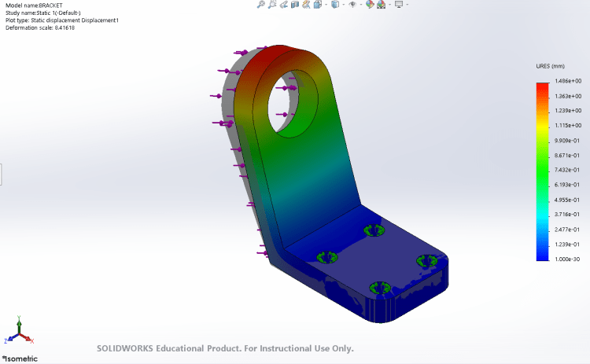590x364 pixels.
Task: Open the Display Style dropdown arrow
Action: (x=343, y=5)
